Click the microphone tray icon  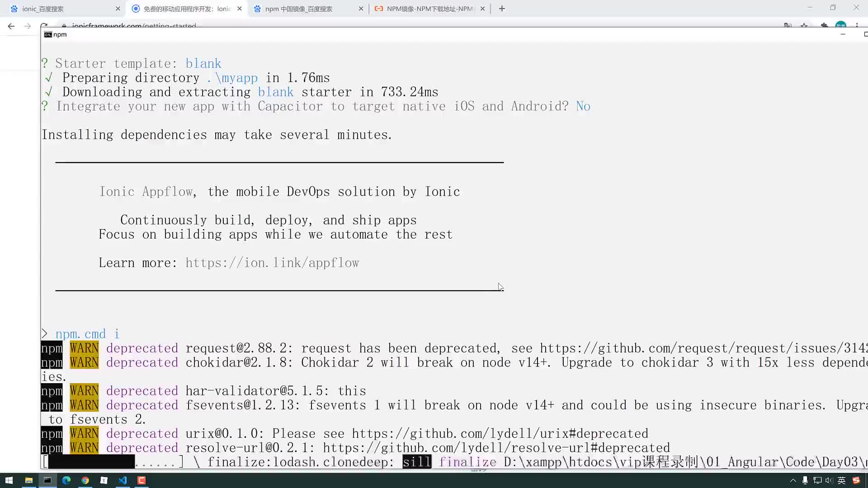pyautogui.click(x=805, y=480)
